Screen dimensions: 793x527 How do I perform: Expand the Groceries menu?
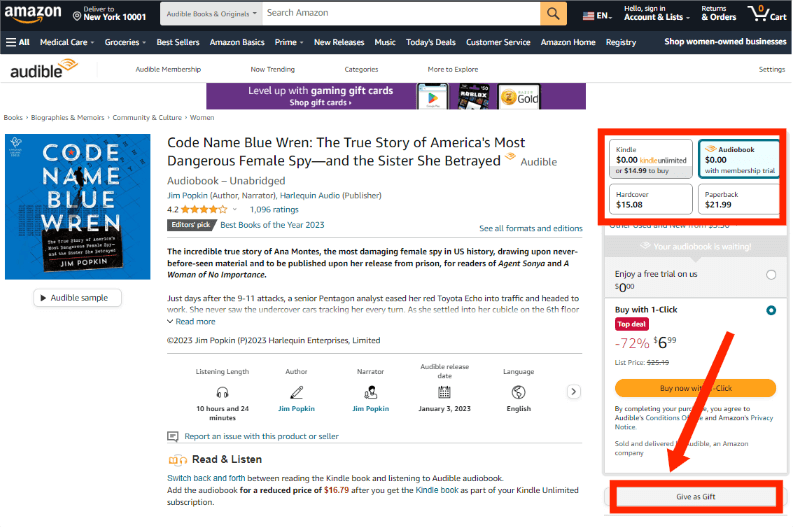125,42
